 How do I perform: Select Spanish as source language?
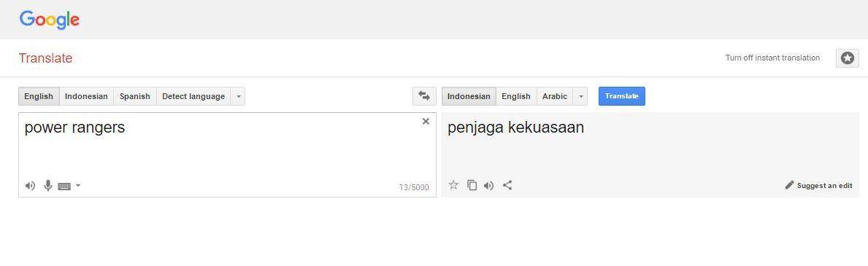[134, 96]
